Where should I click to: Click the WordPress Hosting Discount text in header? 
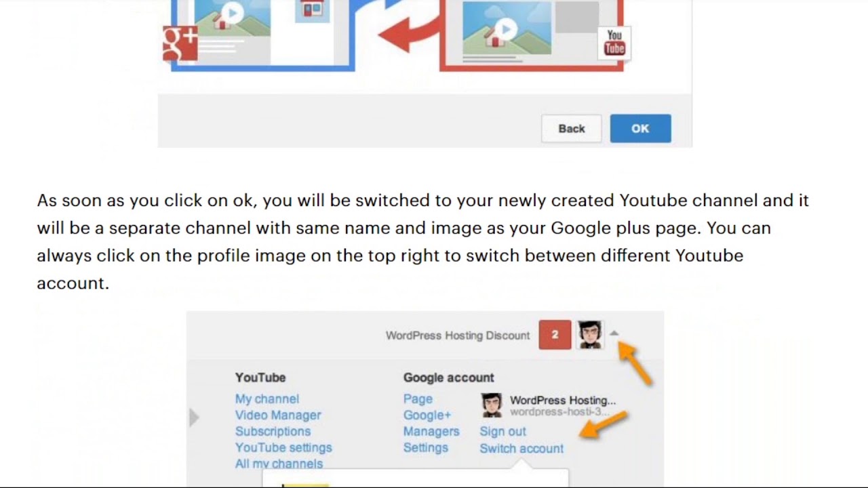pyautogui.click(x=458, y=335)
